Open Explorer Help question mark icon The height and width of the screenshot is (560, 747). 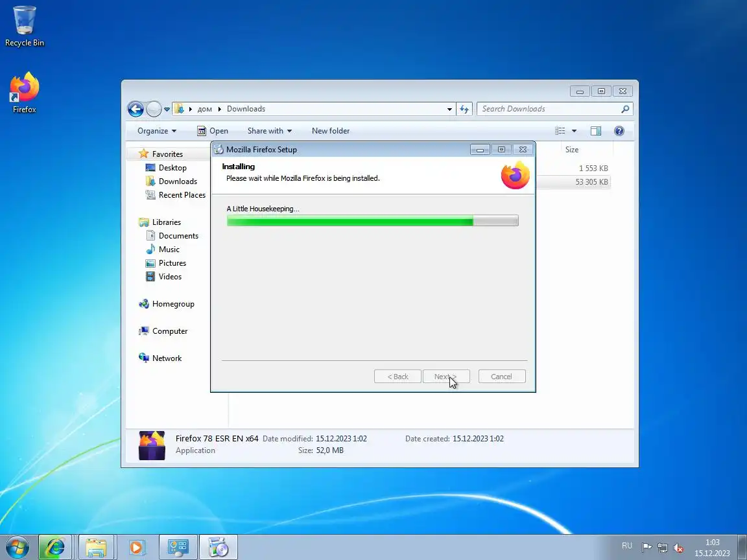coord(619,131)
